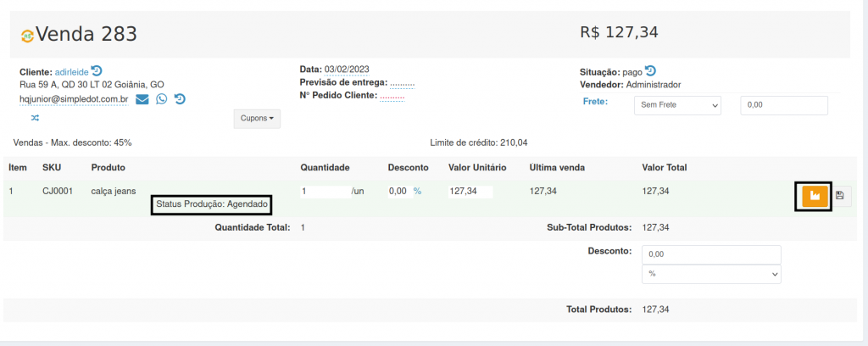Click the save item floppy disk icon
The width and height of the screenshot is (868, 346).
(x=840, y=196)
